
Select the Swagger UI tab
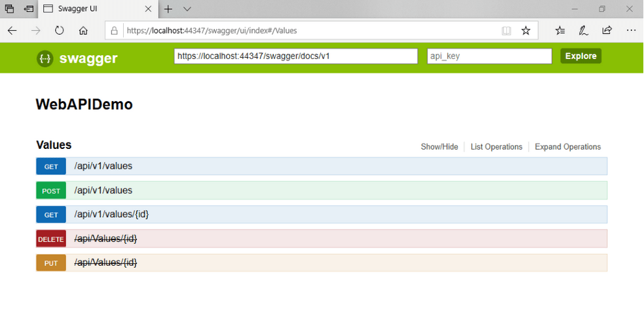(x=92, y=9)
